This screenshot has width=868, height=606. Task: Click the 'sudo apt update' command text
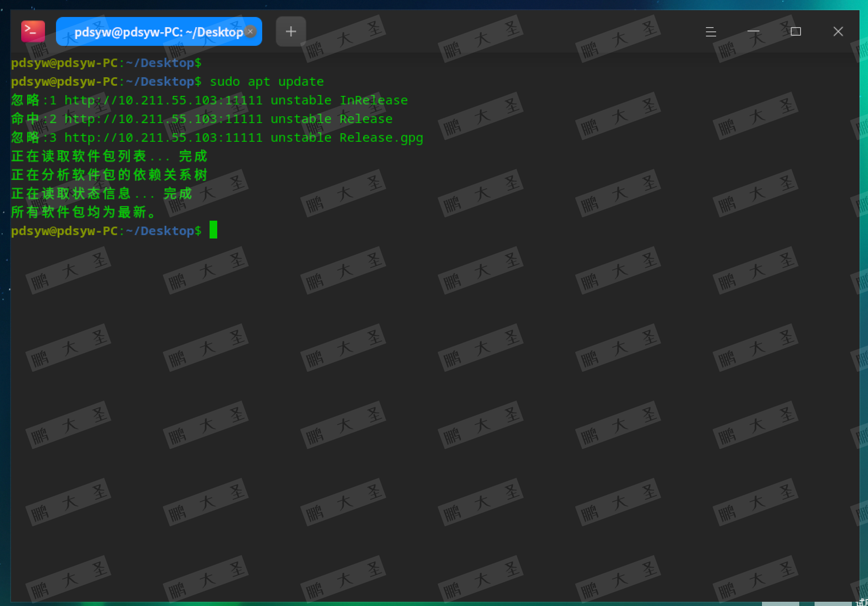(x=266, y=81)
